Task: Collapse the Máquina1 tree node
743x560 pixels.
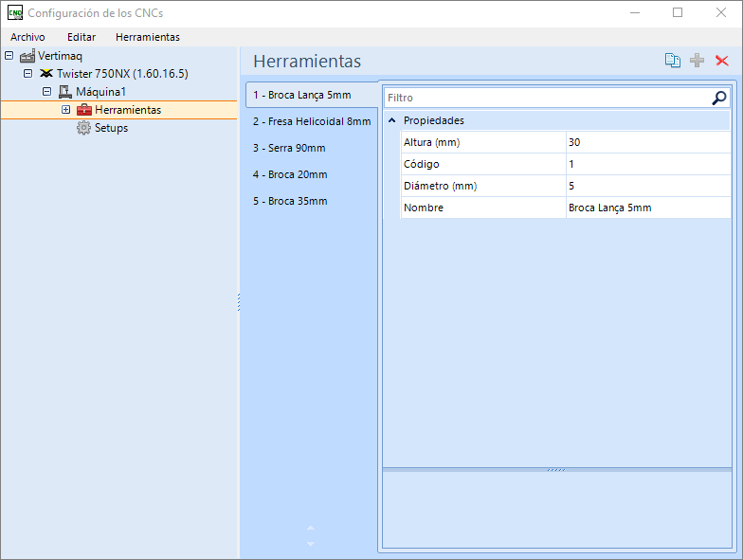Action: point(47,91)
